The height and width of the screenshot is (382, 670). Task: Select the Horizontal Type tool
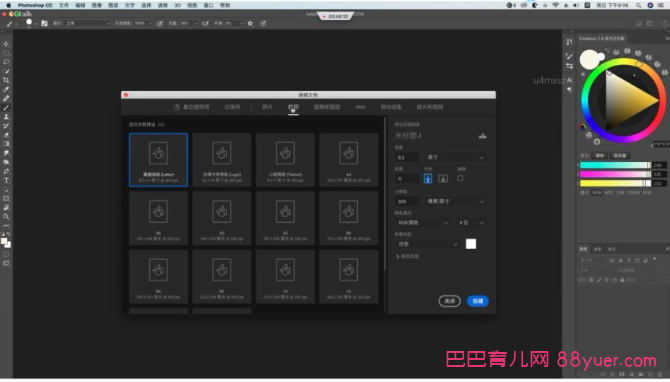(6, 180)
